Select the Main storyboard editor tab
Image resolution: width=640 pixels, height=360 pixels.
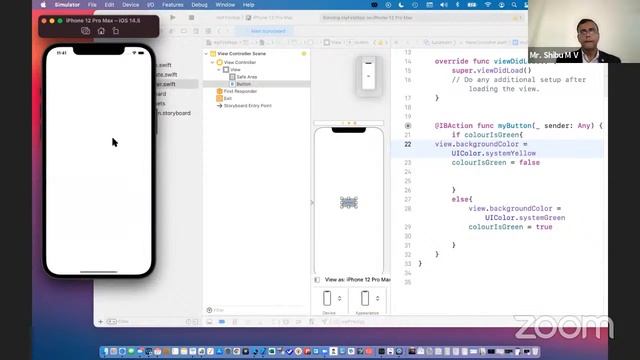click(x=264, y=31)
